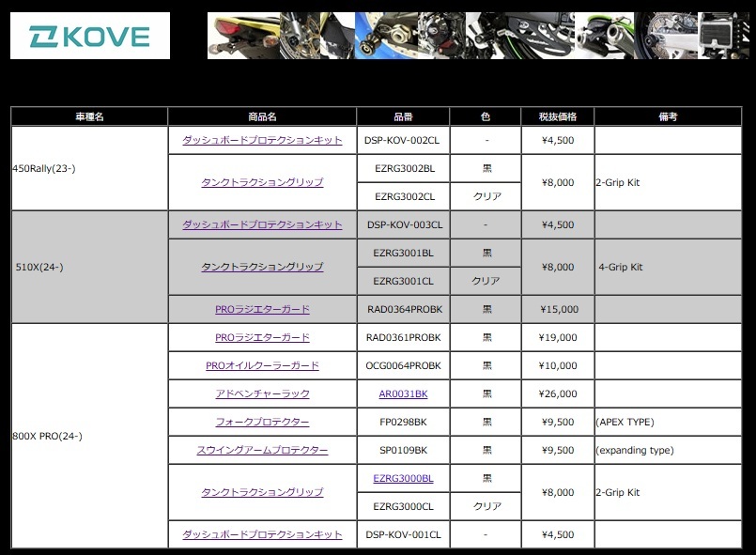This screenshot has width=756, height=555.
Task: Open the アドベンチャーラック product link
Action: click(262, 393)
